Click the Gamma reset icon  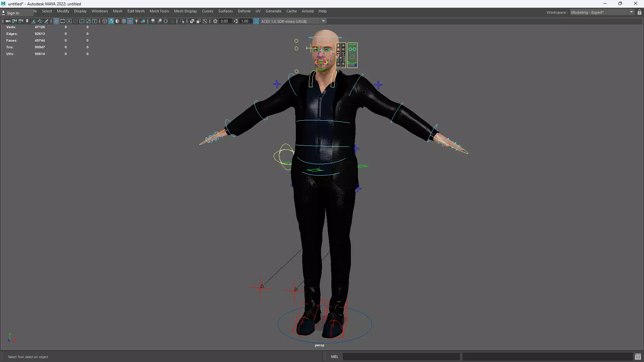[236, 21]
